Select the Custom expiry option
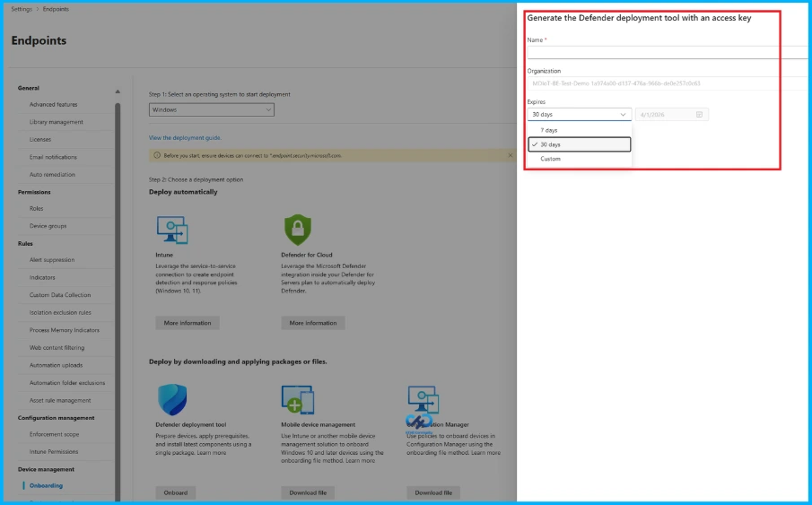Image resolution: width=812 pixels, height=505 pixels. pyautogui.click(x=579, y=159)
